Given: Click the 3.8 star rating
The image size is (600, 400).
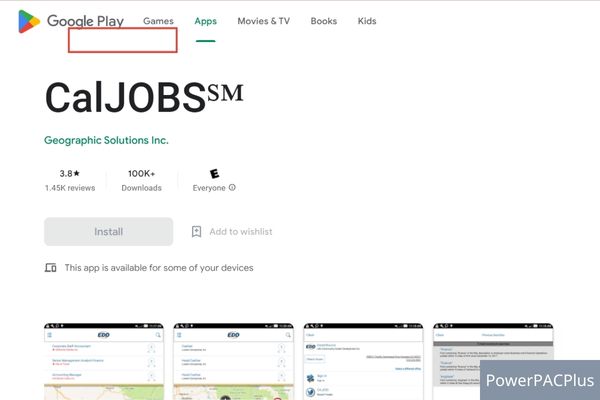Looking at the screenshot, I should coord(70,173).
